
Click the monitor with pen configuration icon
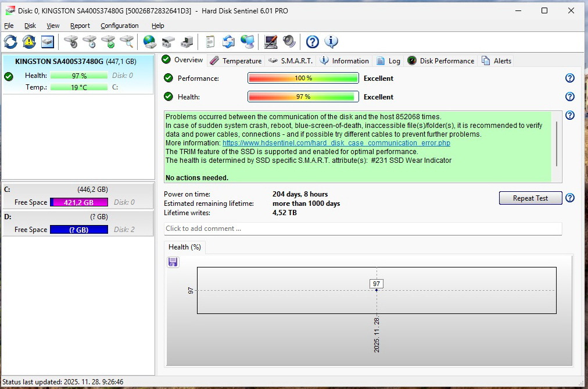pyautogui.click(x=270, y=42)
